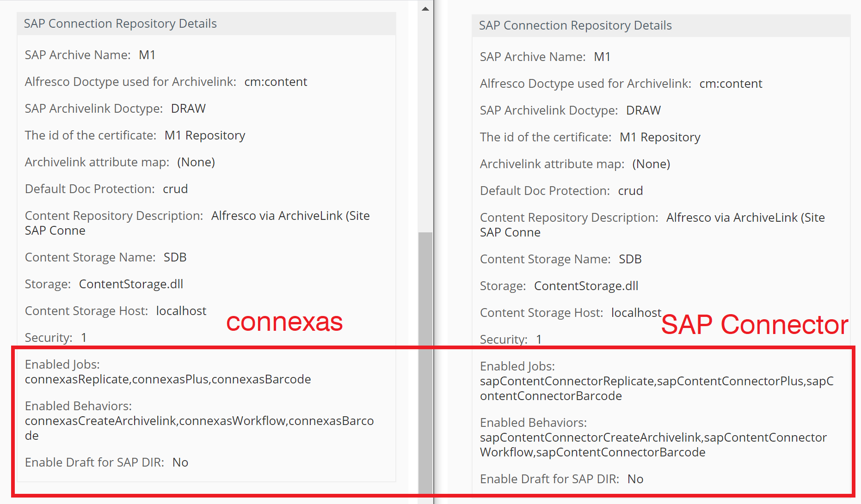Click the red "connexas" annotation label

coord(284,322)
